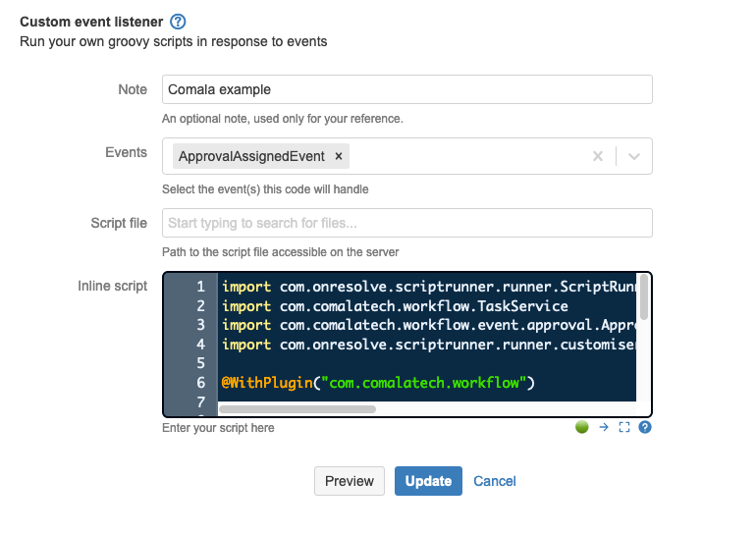Viewport: 756px width, 534px height.
Task: Click line number 5 in editor gutter
Action: [x=200, y=363]
